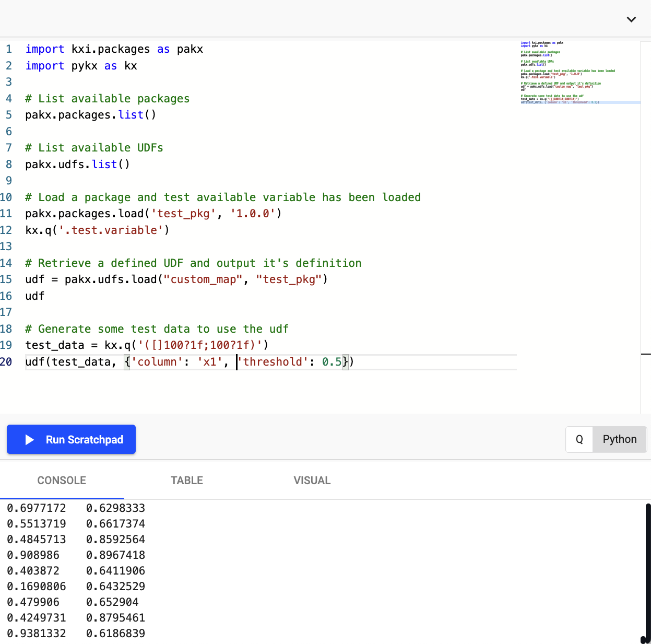Click the '1.0.0' version string
Viewport: 651px width, 644px height.
coord(253,214)
